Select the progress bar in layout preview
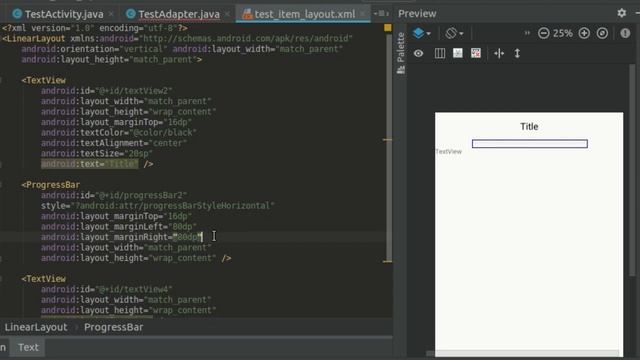640x360 pixels. tap(529, 144)
